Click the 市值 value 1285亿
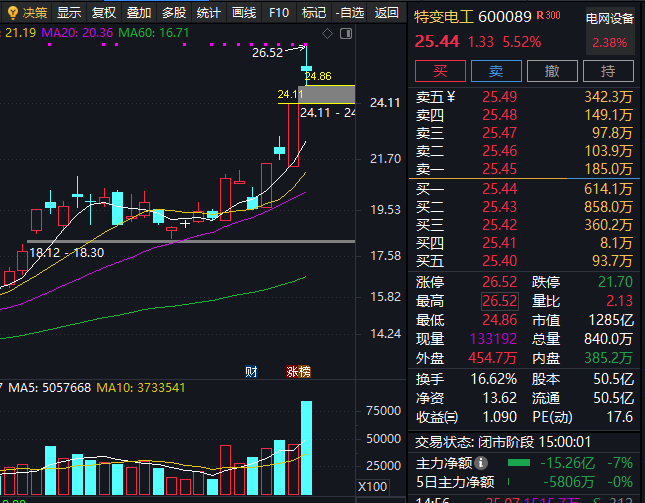The width and height of the screenshot is (645, 503). 611,320
